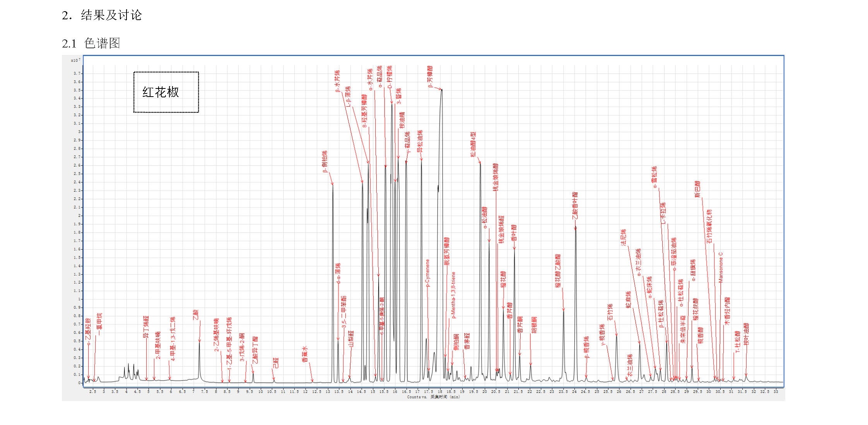The width and height of the screenshot is (868, 425).
Task: Click the β-侧柏烯 label
Action: (325, 161)
